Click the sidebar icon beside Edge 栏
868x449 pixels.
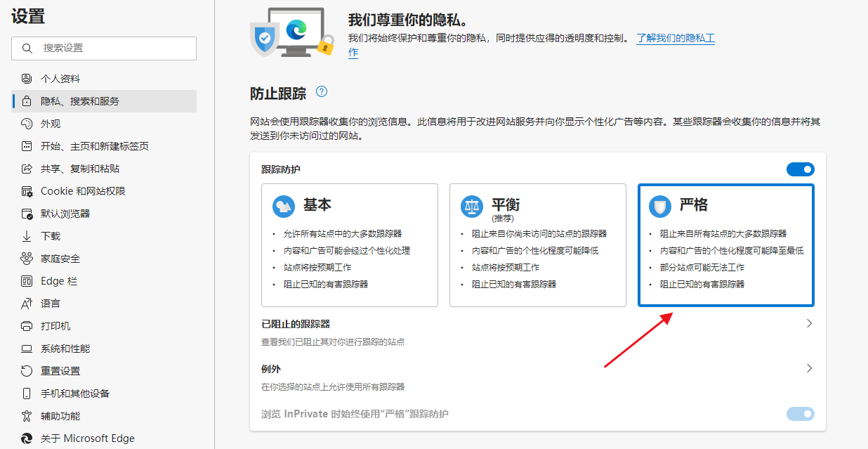(27, 281)
